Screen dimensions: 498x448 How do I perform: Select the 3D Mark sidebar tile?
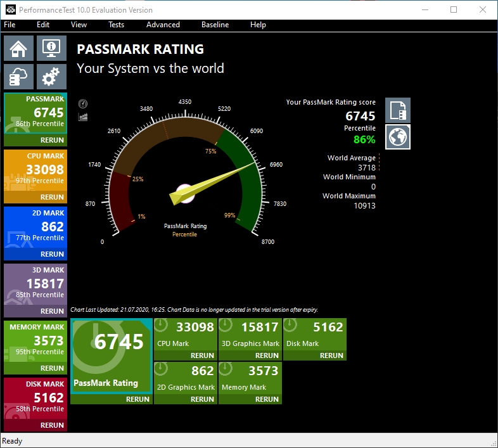coord(35,285)
